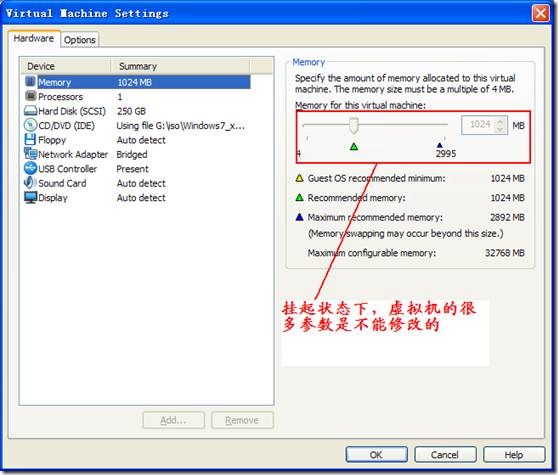This screenshot has height=475, width=558.
Task: Select the Hard Disk (SCSI) drive icon
Action: point(31,111)
